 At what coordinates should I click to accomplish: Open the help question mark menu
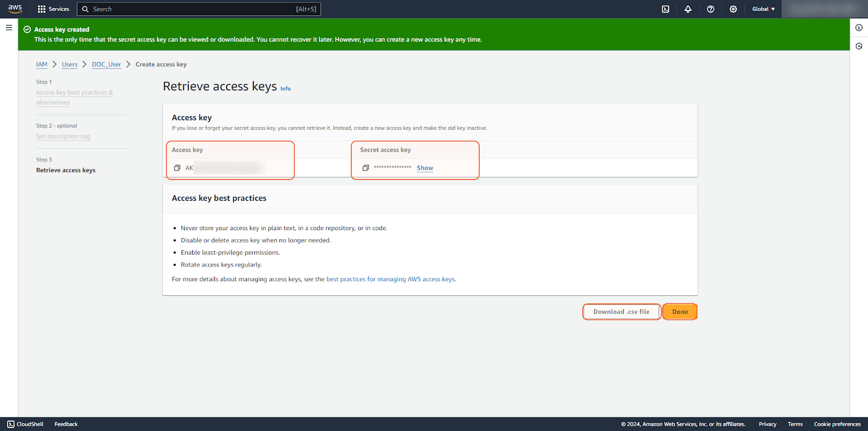(x=711, y=9)
